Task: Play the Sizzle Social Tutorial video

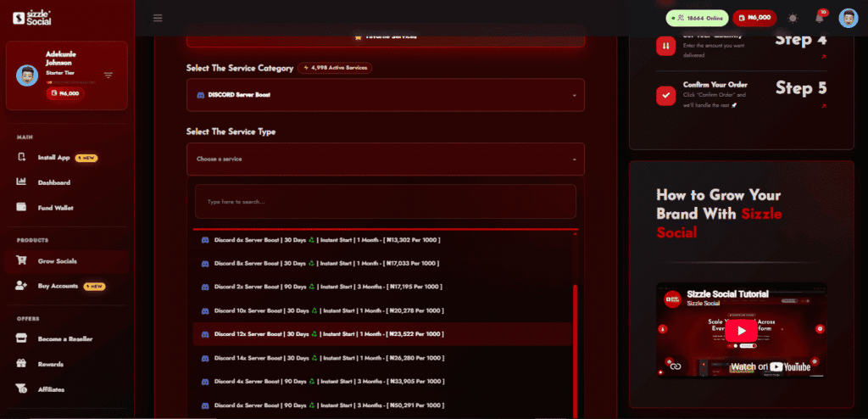Action: click(x=741, y=332)
